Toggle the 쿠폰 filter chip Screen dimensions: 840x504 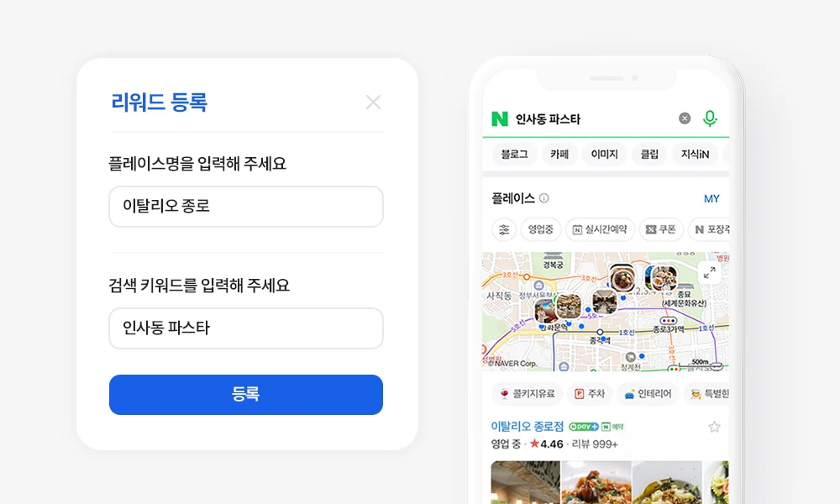(661, 230)
